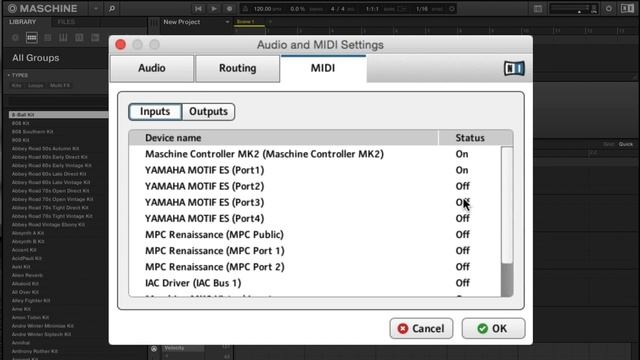The image size is (640, 360).
Task: Toggle IAC Driver (IAC Bus 1) status
Action: pos(462,283)
